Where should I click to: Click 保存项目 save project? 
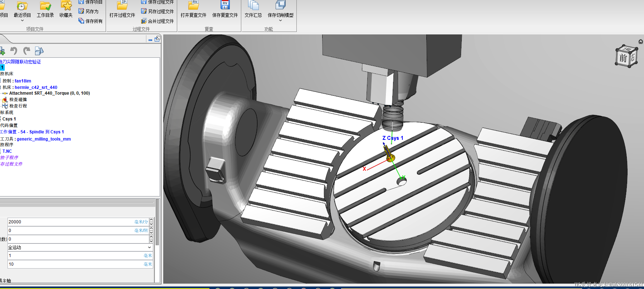91,2
